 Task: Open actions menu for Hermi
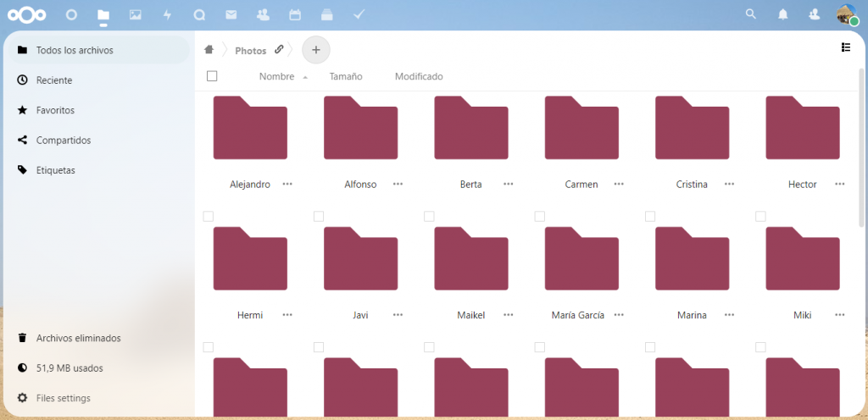pos(287,315)
